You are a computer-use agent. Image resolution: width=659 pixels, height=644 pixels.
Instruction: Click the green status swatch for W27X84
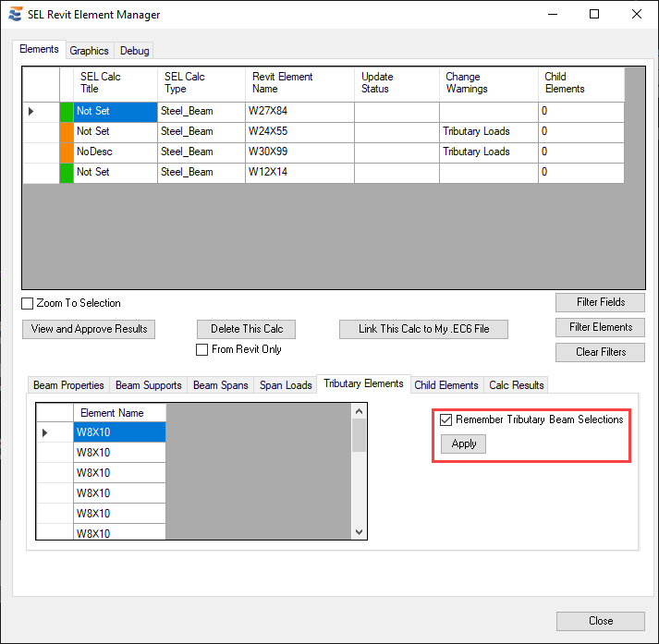click(66, 111)
